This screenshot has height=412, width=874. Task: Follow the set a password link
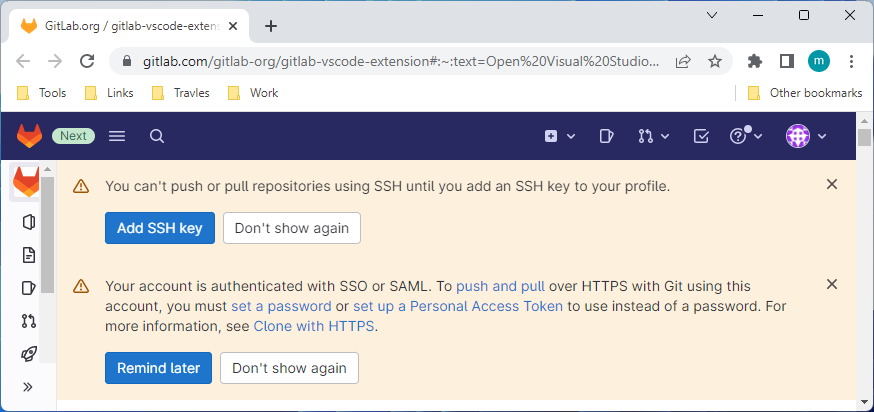click(x=281, y=306)
